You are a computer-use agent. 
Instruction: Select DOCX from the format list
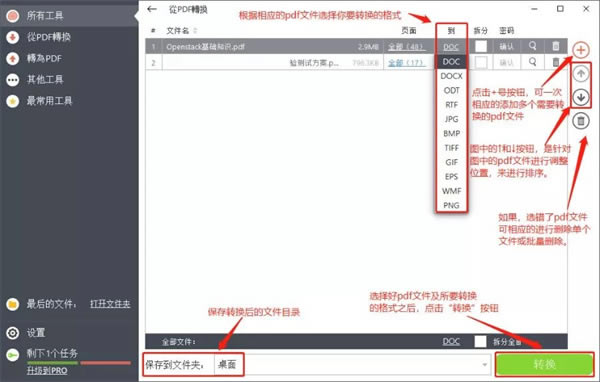pos(452,76)
